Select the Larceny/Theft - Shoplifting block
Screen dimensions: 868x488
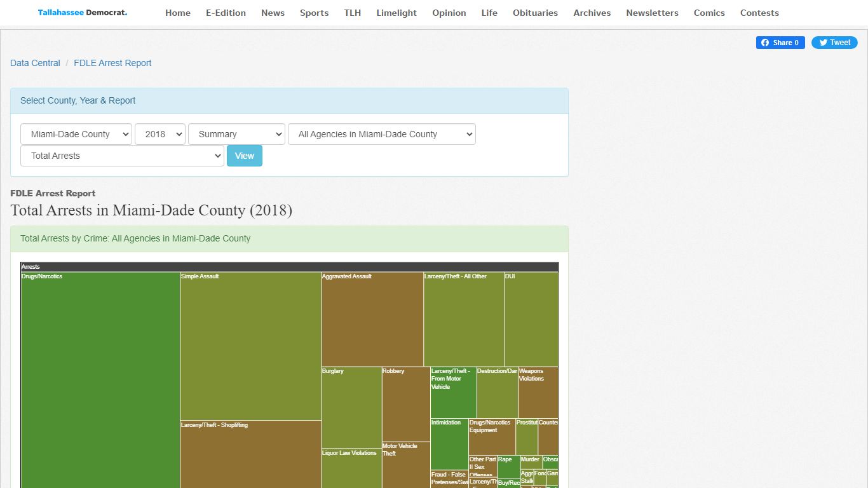point(251,454)
